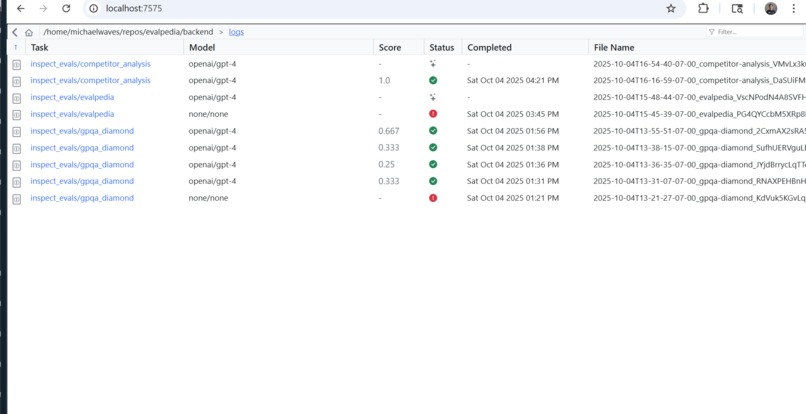Click the red error icon for the 03:45 PM row

click(x=433, y=114)
